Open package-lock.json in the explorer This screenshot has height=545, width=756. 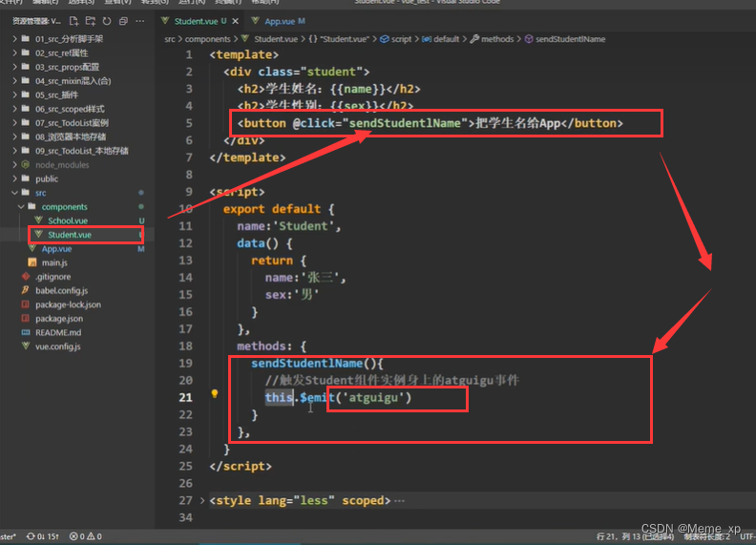click(x=68, y=304)
